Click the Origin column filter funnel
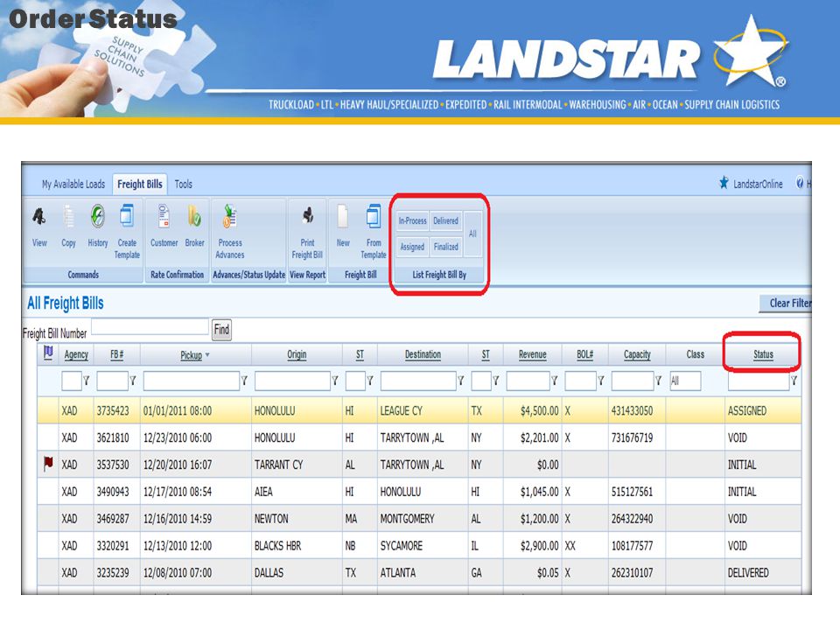 [x=335, y=381]
